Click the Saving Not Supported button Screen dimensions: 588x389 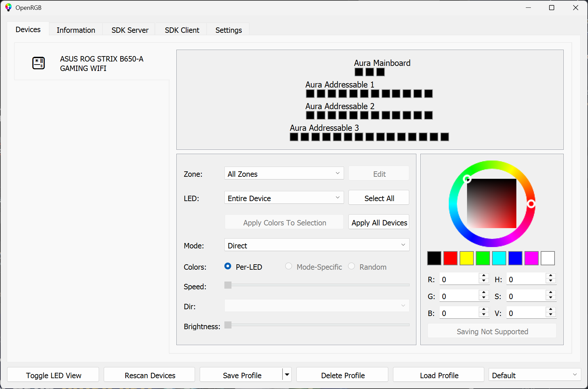tap(492, 331)
